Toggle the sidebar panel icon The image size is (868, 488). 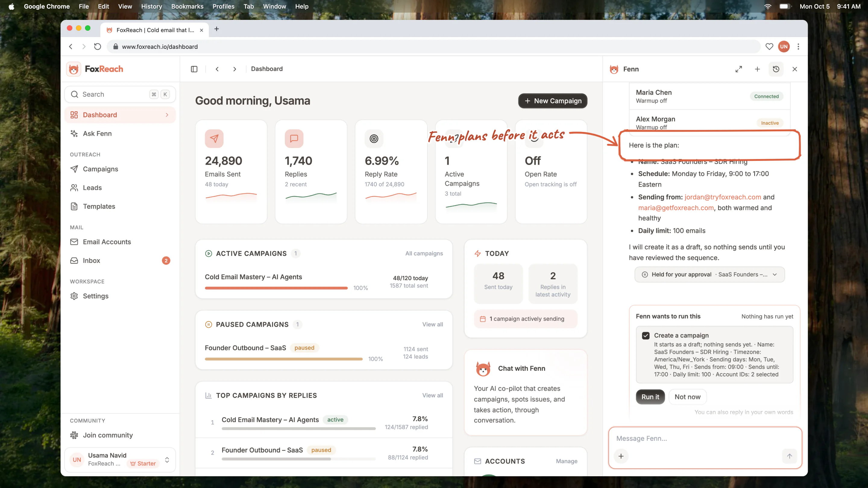(x=194, y=69)
